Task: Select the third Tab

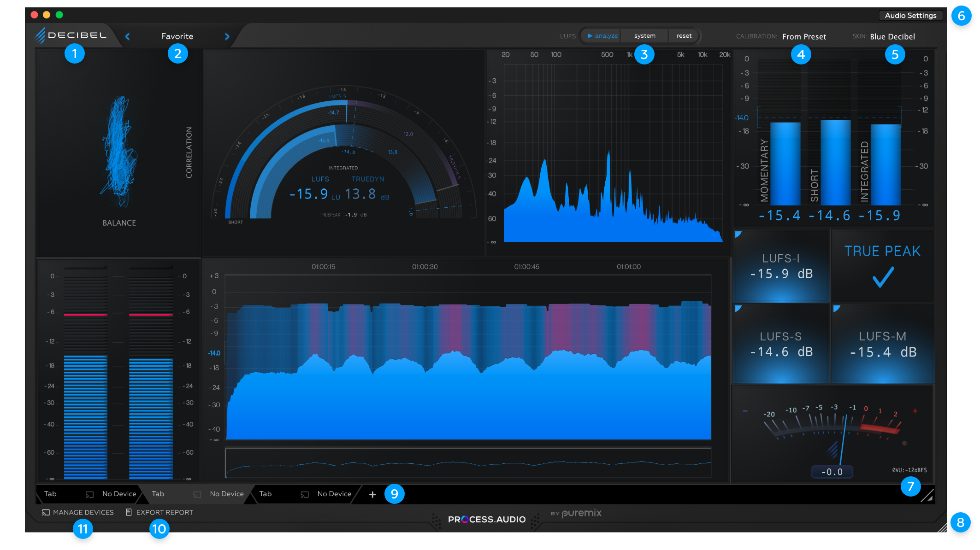Action: 266,494
